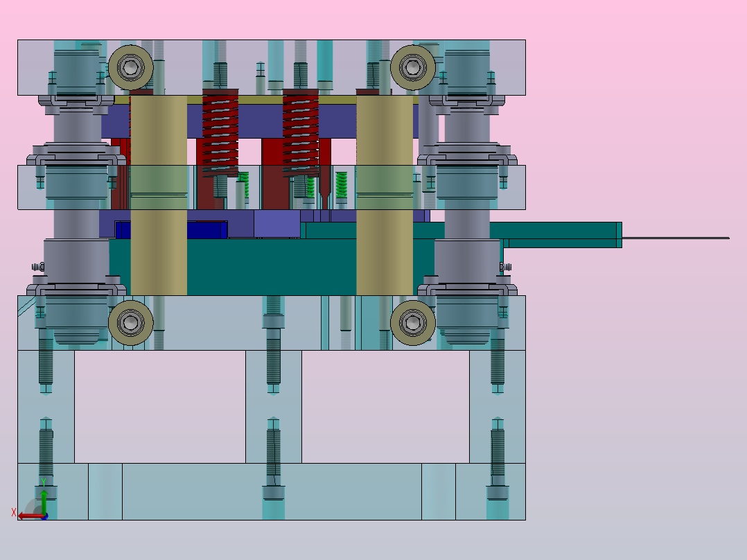The width and height of the screenshot is (747, 560).
Task: Select the thin rod at far right
Action: pos(676,238)
